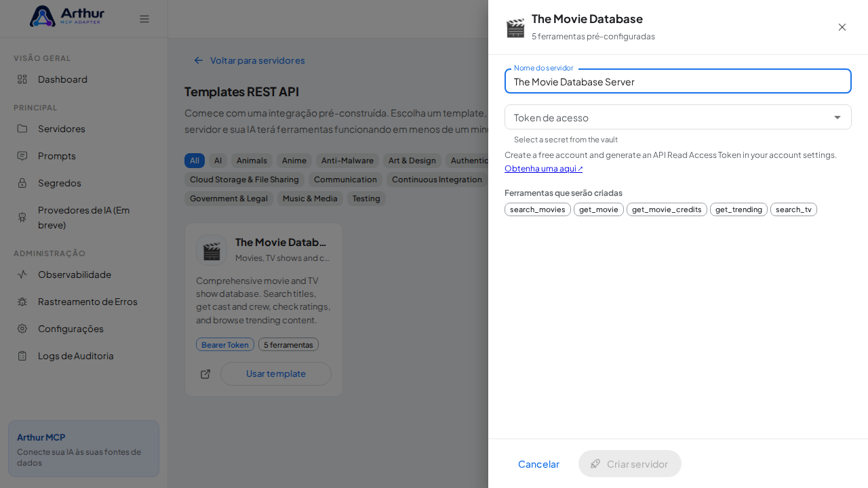Click the Servidores folder icon

(x=22, y=129)
